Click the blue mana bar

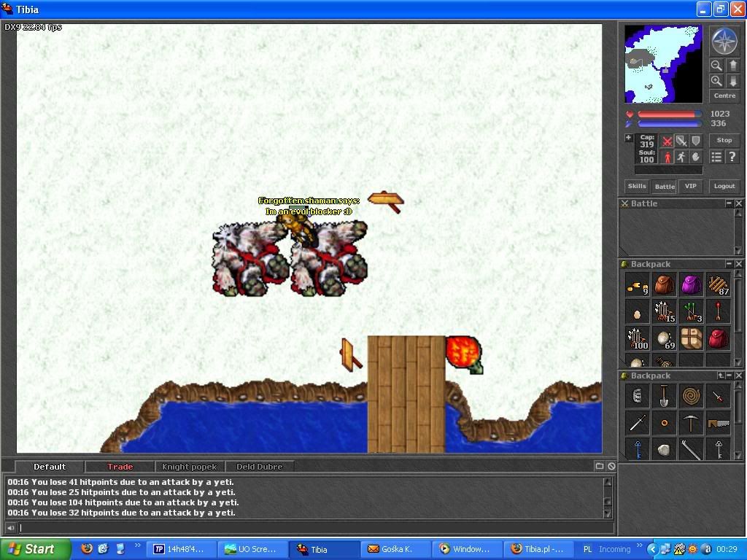(x=670, y=124)
